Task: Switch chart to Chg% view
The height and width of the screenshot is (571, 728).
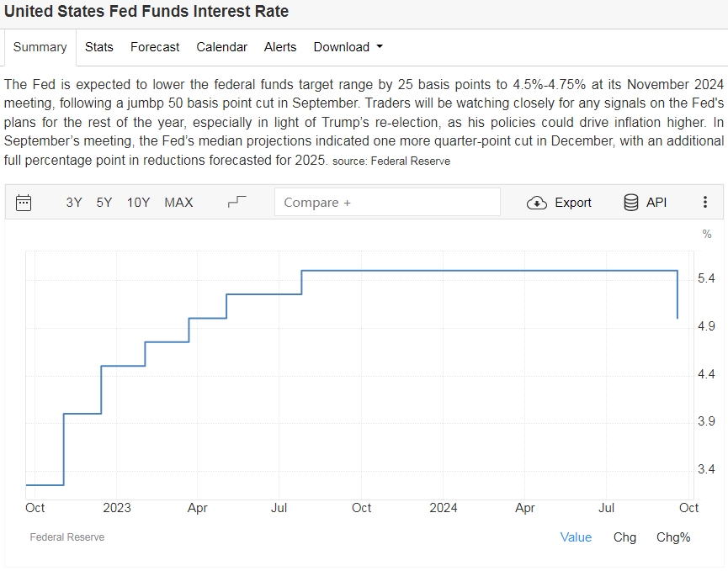Action: [673, 537]
